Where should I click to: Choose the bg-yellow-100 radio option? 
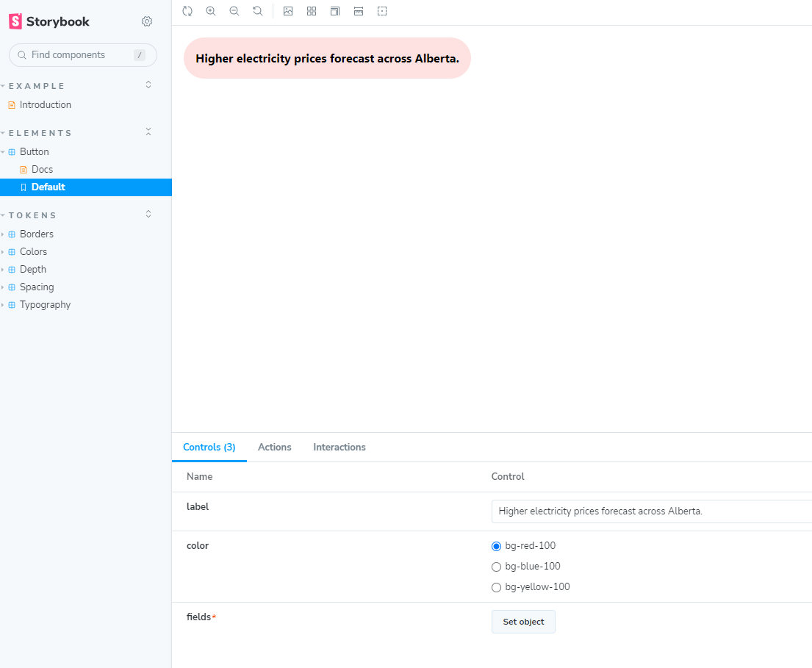coord(496,587)
